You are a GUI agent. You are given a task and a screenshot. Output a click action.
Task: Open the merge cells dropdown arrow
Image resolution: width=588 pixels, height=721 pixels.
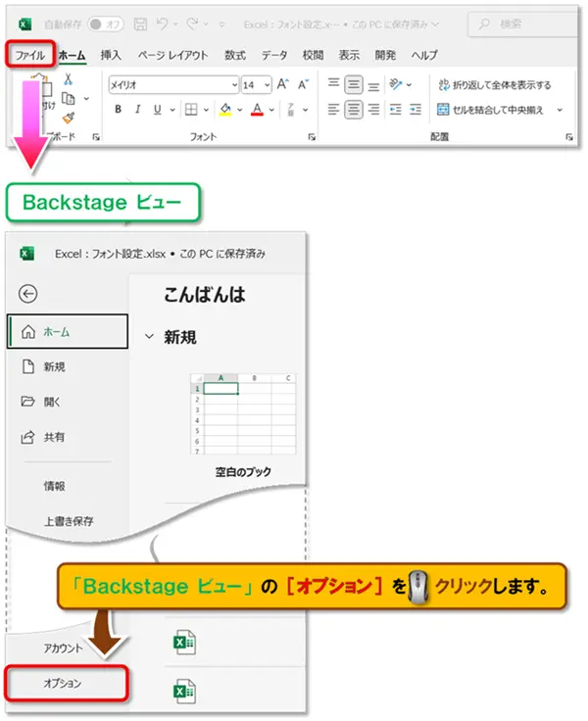560,110
